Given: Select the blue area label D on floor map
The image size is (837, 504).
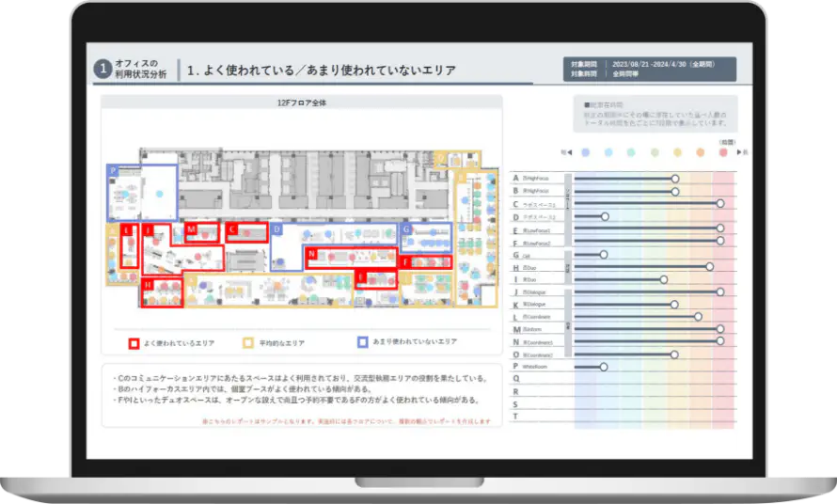Looking at the screenshot, I should pos(276,228).
